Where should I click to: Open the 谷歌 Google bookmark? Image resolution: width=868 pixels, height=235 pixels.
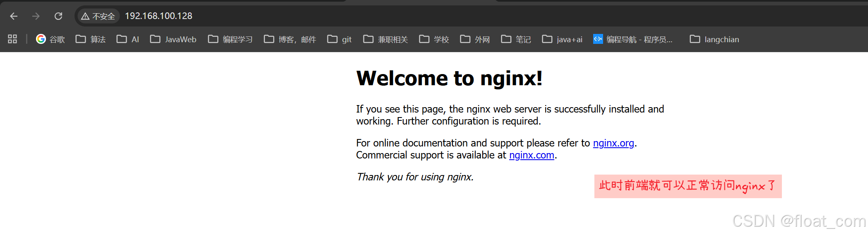coord(50,39)
